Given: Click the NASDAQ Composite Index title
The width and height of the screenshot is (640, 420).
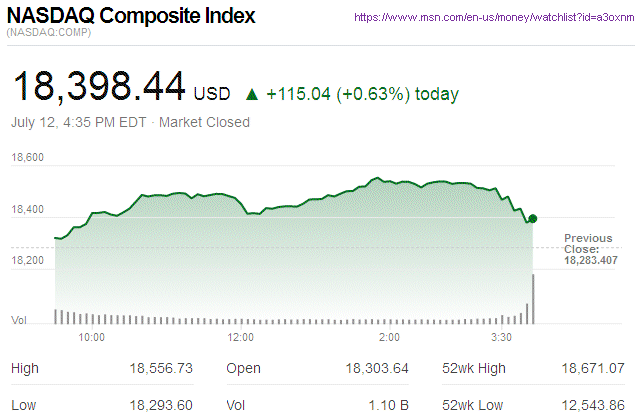Looking at the screenshot, I should tap(131, 17).
